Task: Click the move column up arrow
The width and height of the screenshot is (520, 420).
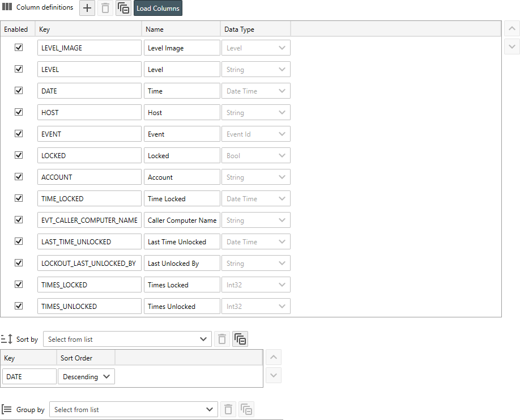Action: 512,29
